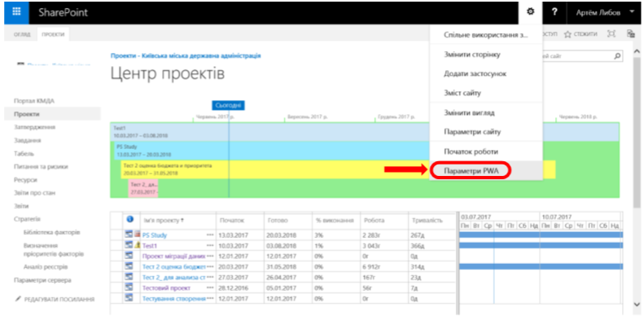
Task: Select the Test1 bar on timeline
Action: 364,132
